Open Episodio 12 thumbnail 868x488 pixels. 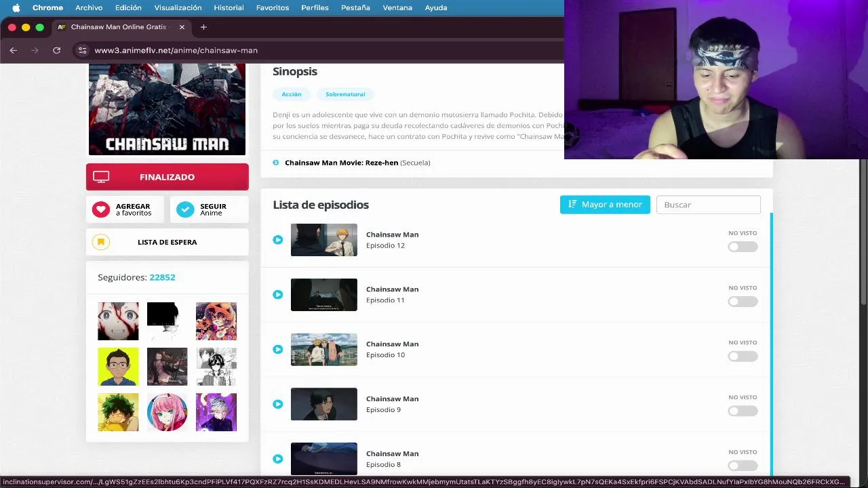(x=324, y=240)
